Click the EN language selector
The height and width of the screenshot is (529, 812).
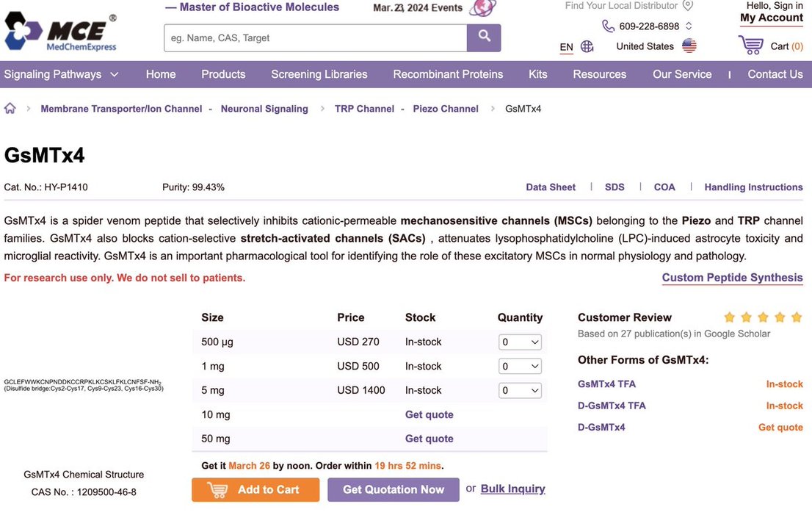point(566,47)
